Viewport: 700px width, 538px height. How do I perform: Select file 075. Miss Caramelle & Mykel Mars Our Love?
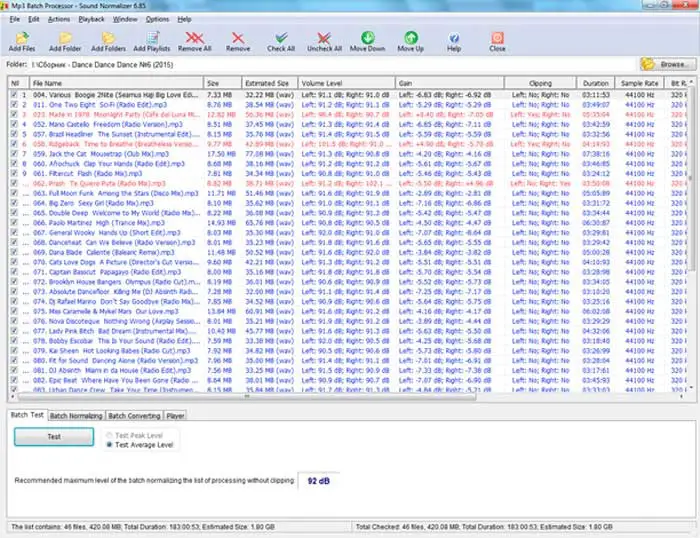pyautogui.click(x=105, y=311)
